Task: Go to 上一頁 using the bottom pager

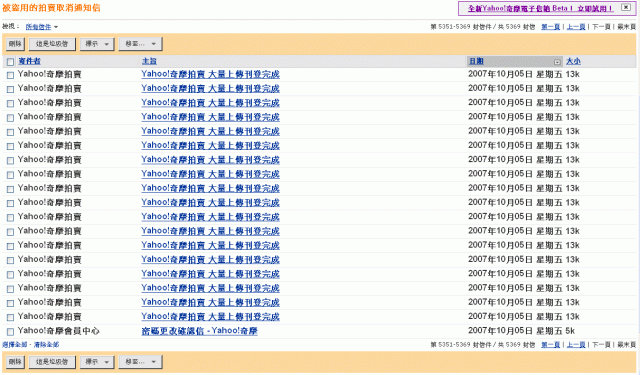Action: (576, 345)
